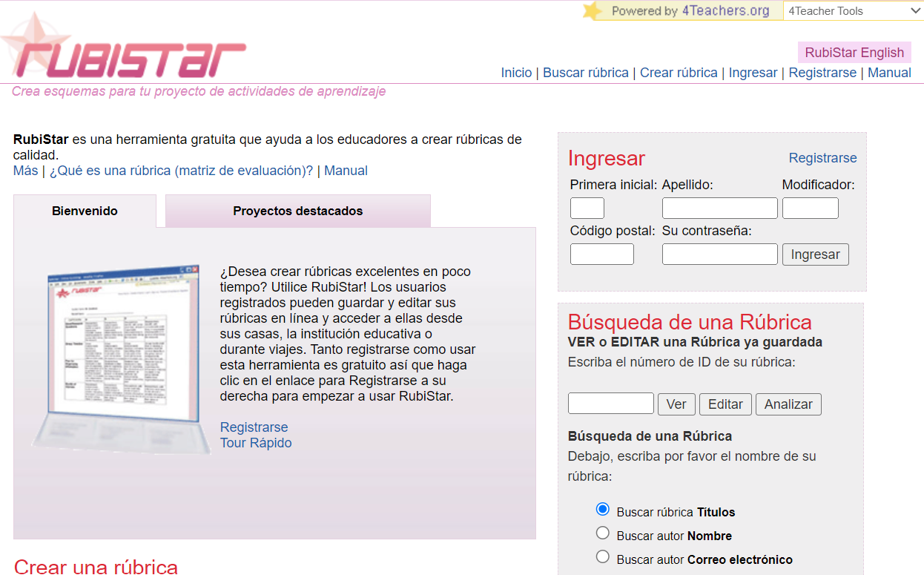Select the Bienvenido tab
The width and height of the screenshot is (924, 575).
click(x=85, y=211)
